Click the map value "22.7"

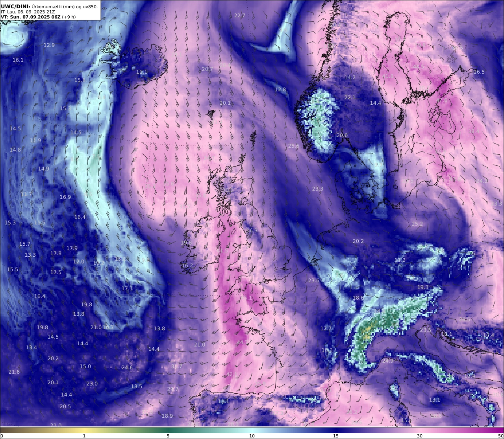(239, 16)
